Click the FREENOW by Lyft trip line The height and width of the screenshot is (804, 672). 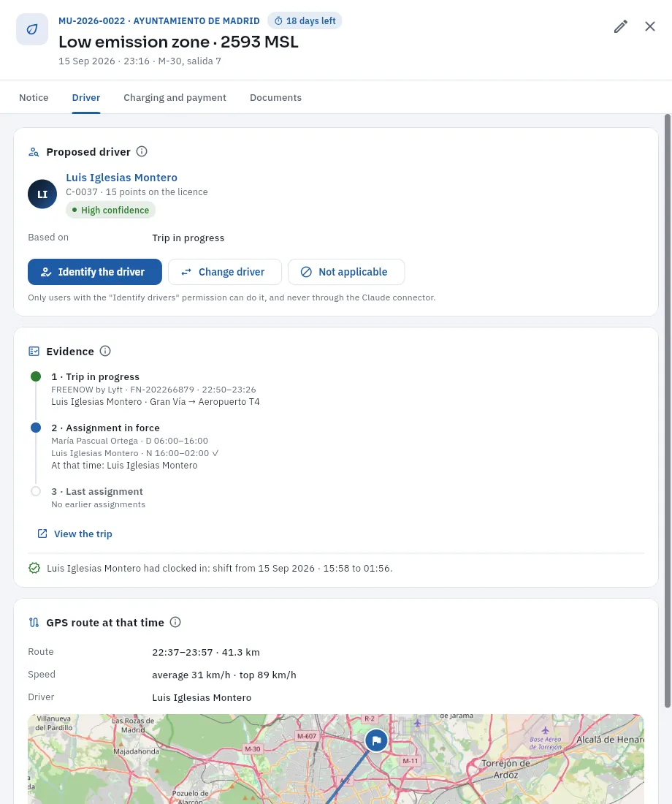pyautogui.click(x=154, y=390)
